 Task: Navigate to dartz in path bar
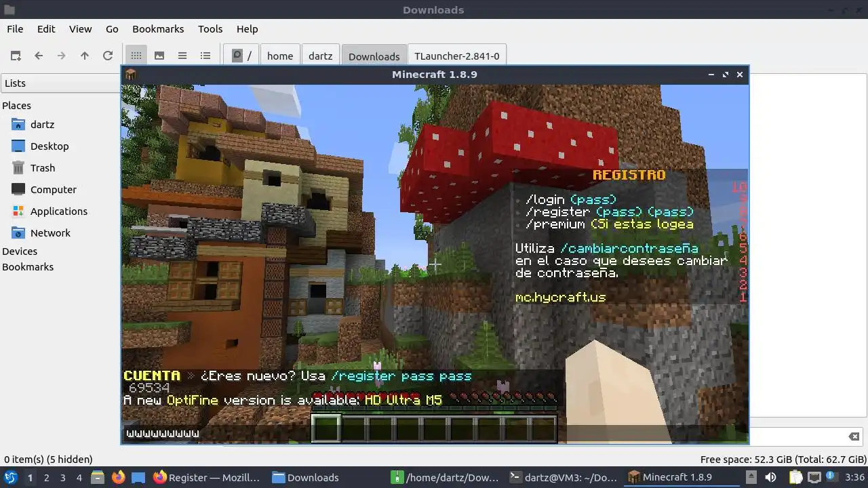click(321, 56)
